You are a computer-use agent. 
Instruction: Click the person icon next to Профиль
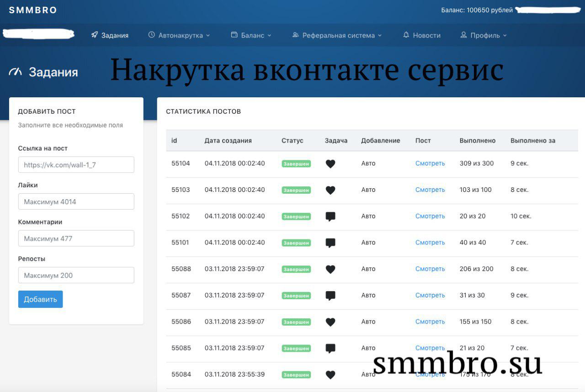463,35
